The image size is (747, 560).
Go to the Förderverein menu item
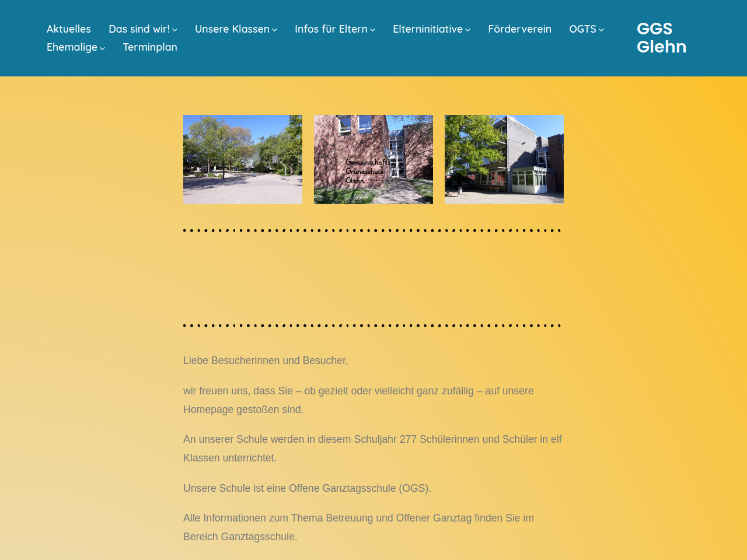(519, 29)
